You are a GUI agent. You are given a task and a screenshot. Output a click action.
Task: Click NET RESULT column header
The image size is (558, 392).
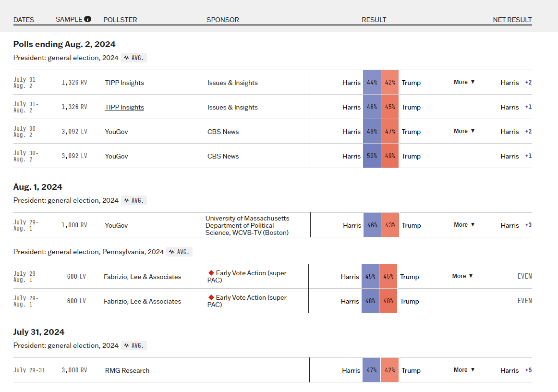(512, 20)
